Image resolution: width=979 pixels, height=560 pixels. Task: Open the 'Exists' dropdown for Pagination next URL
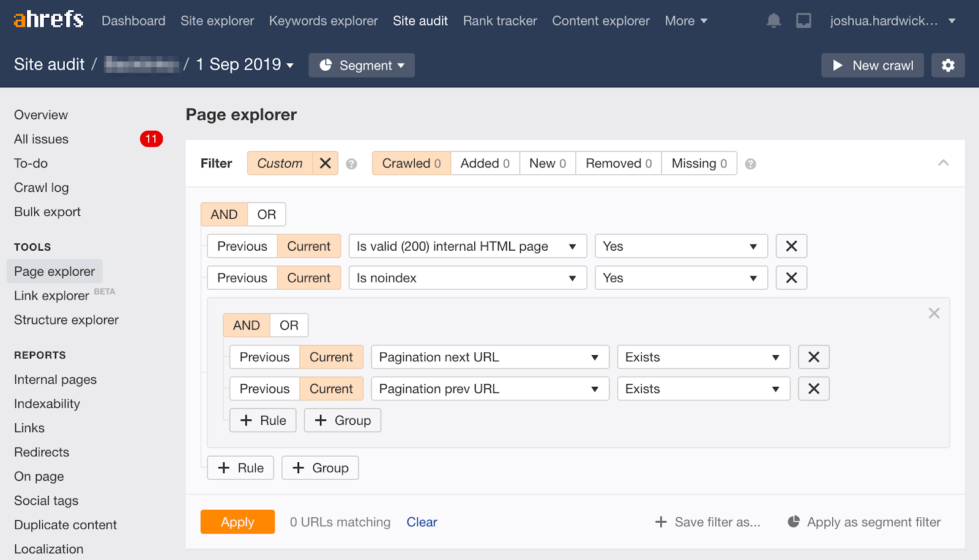point(702,356)
